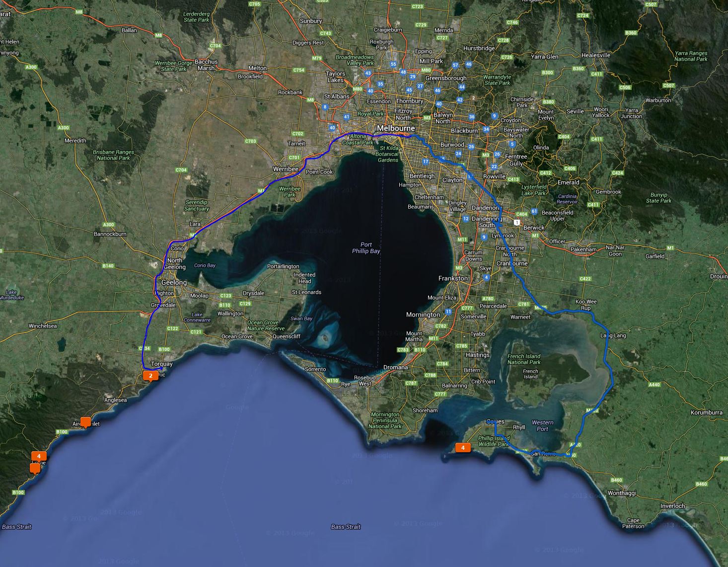Click the Geelong city label

(x=174, y=282)
